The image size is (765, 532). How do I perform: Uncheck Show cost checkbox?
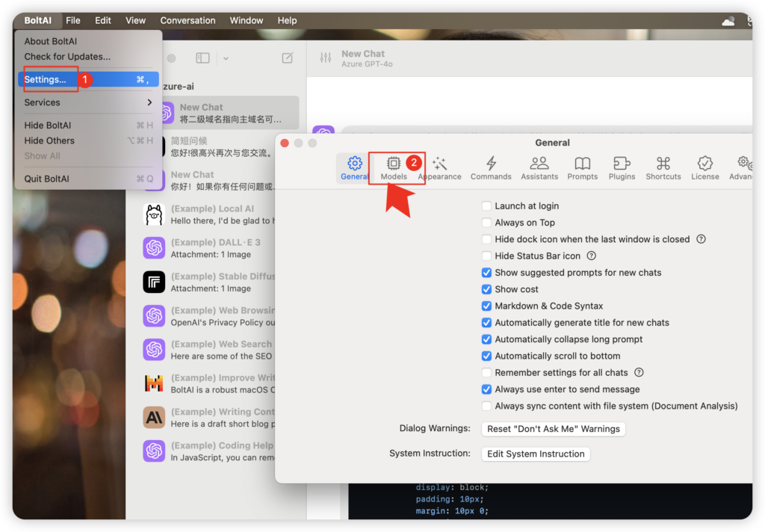click(486, 289)
